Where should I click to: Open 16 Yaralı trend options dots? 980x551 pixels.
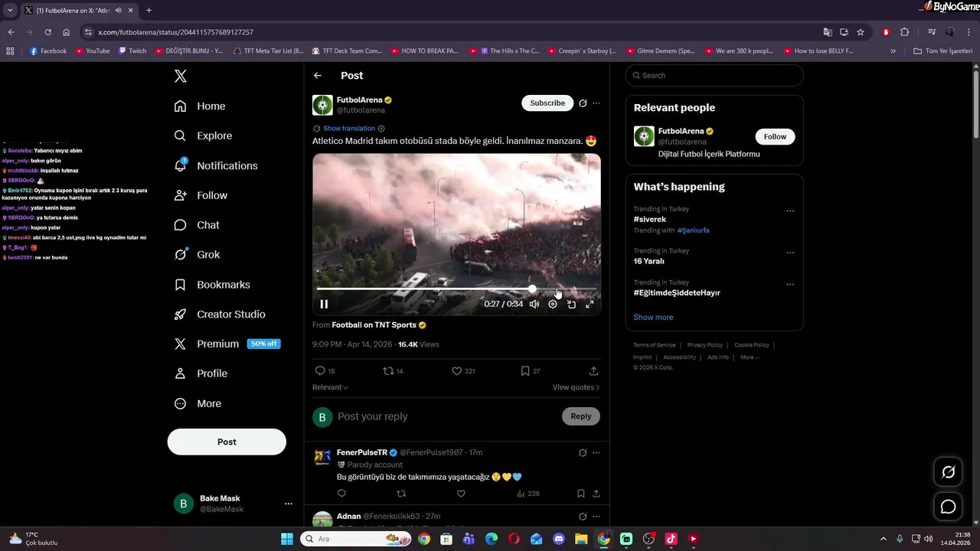[790, 253]
